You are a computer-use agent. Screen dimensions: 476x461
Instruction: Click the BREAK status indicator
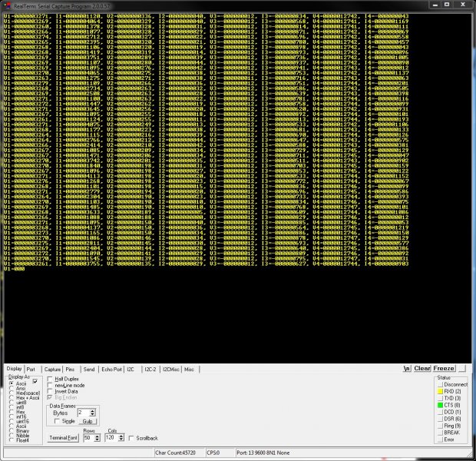[438, 433]
